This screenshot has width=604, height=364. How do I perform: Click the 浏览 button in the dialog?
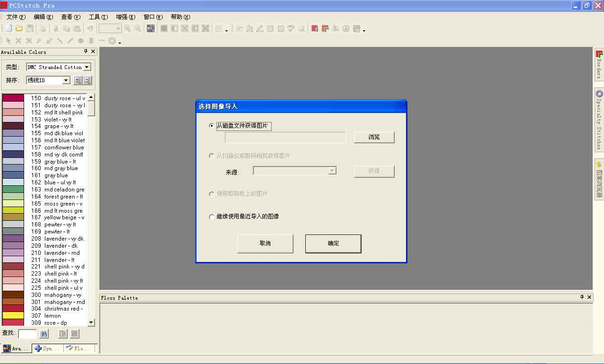pos(374,137)
